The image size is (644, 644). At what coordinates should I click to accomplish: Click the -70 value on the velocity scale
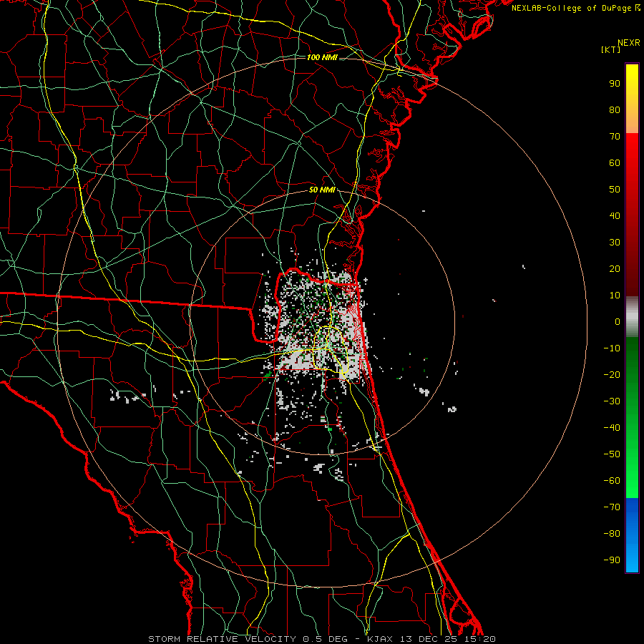point(612,507)
